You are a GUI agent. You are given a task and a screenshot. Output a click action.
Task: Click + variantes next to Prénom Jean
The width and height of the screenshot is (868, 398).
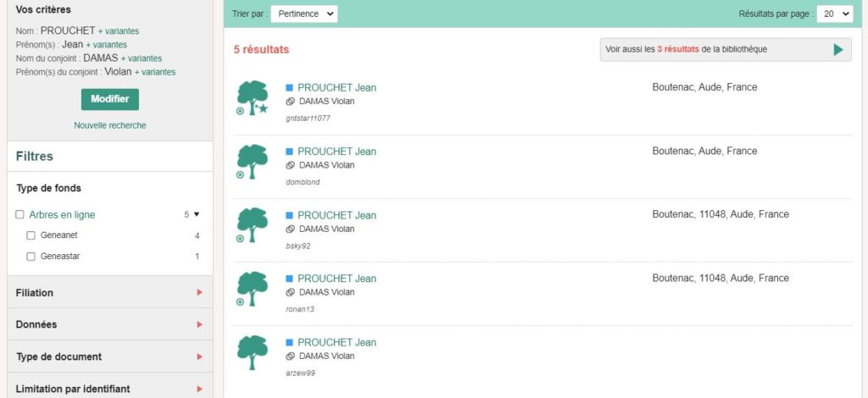click(106, 45)
